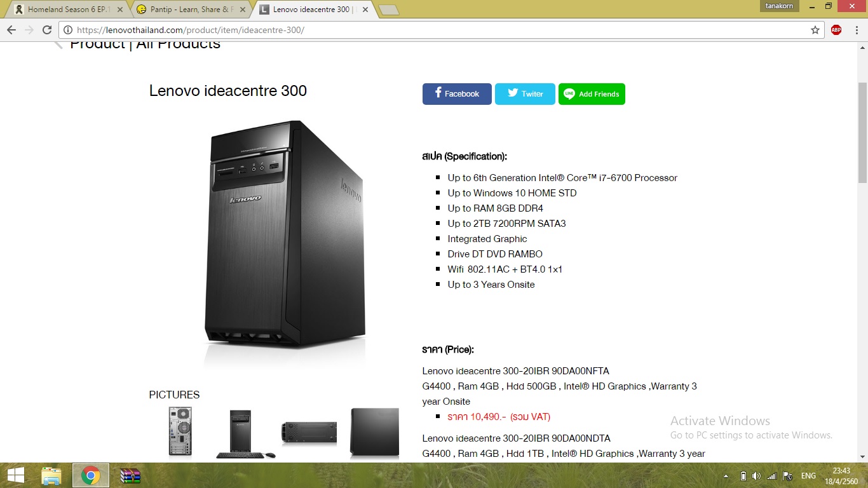Image resolution: width=868 pixels, height=488 pixels.
Task: View site security padlock info
Action: (x=67, y=30)
